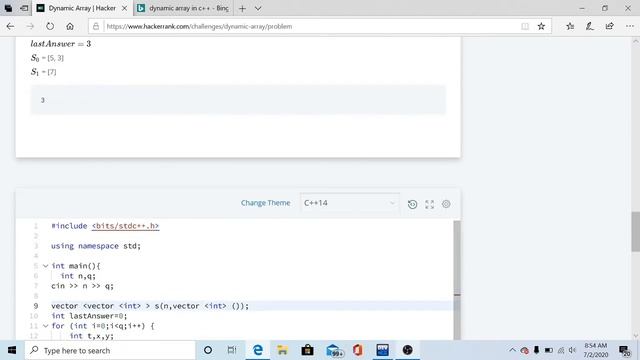
Task: Reset code to default icon
Action: [412, 204]
